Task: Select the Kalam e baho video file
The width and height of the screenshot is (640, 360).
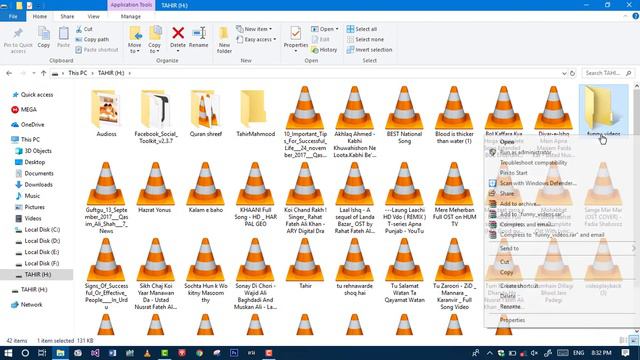Action: pyautogui.click(x=205, y=188)
